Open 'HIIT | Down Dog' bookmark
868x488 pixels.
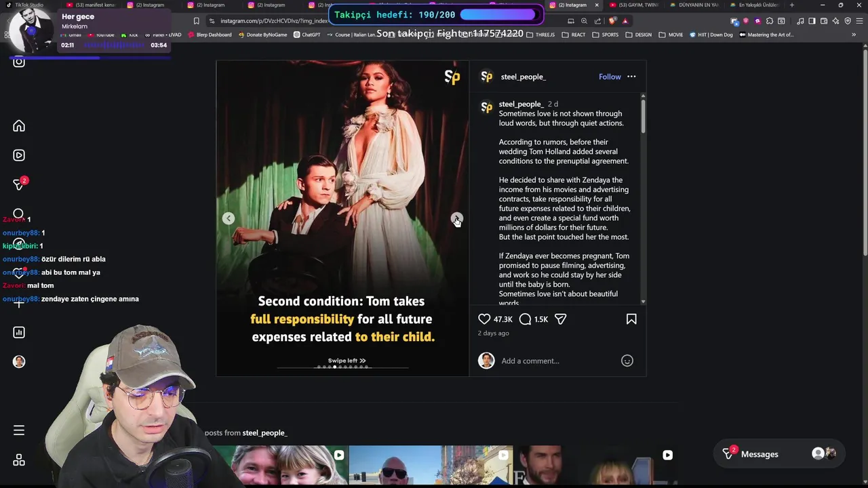click(x=711, y=35)
